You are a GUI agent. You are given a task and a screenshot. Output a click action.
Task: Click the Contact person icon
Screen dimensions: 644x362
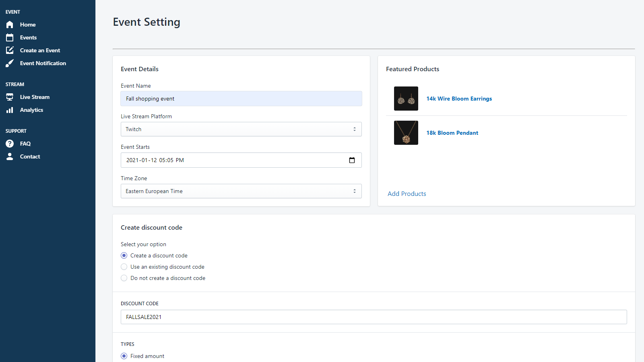click(x=10, y=156)
